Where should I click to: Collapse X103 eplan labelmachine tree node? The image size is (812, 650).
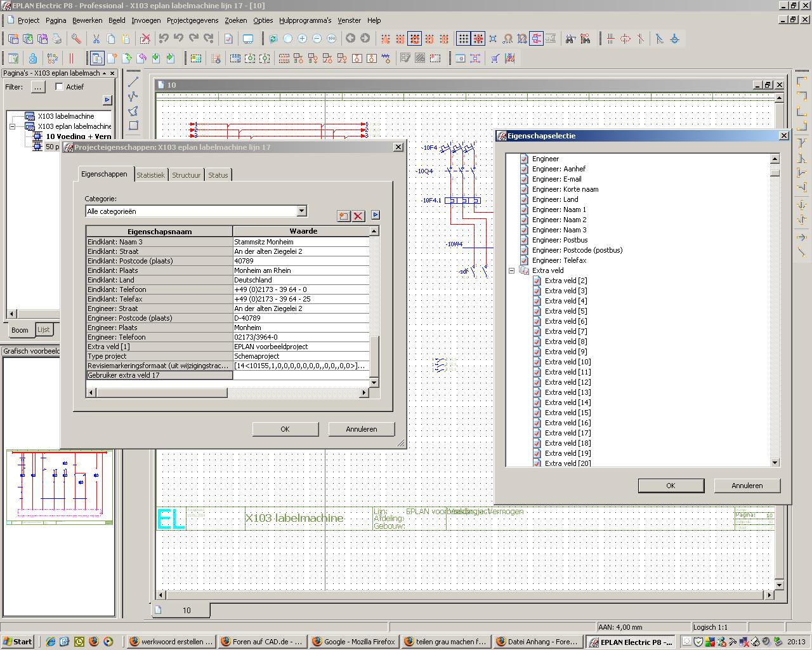click(x=12, y=126)
